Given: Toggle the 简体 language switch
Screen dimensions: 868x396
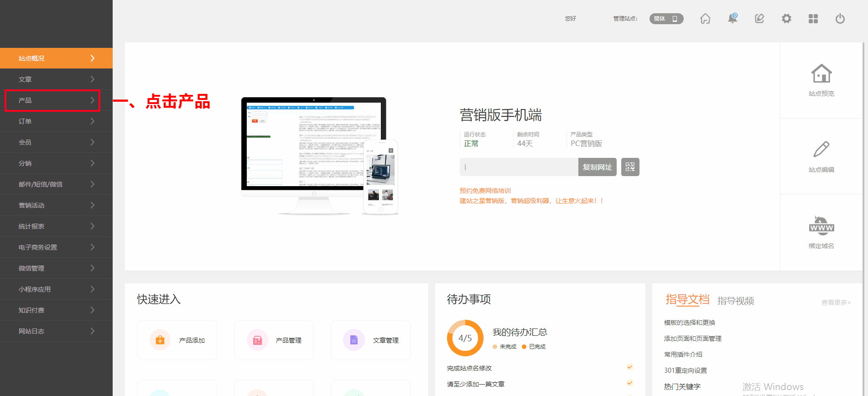Looking at the screenshot, I should (666, 19).
